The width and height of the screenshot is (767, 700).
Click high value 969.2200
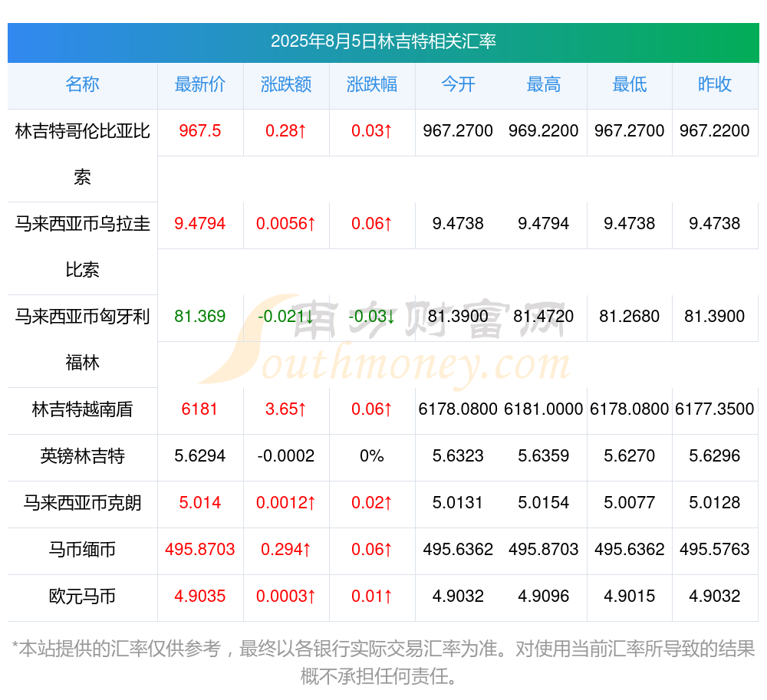click(x=544, y=131)
